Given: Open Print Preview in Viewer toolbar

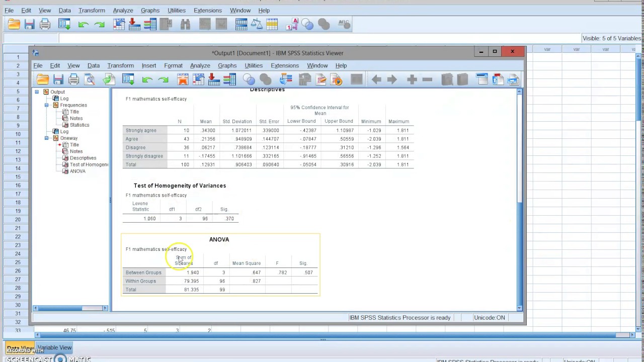Looking at the screenshot, I should 90,79.
